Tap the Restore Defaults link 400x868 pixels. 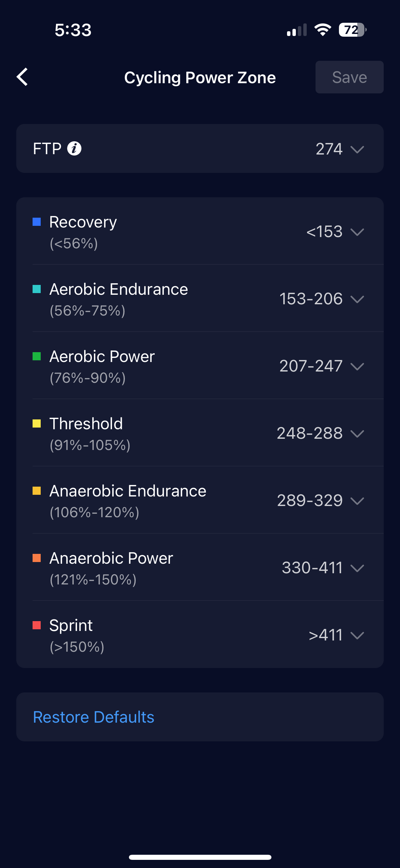pyautogui.click(x=94, y=717)
